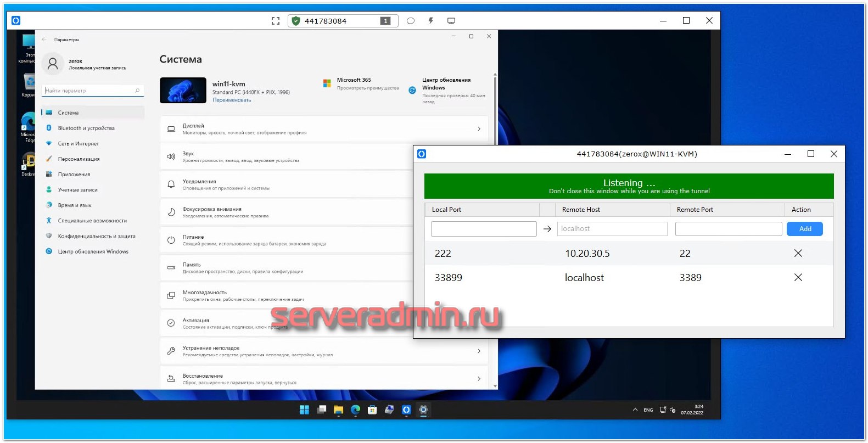This screenshot has height=443, width=868.
Task: Expand the Дисплей settings section
Action: [x=324, y=129]
